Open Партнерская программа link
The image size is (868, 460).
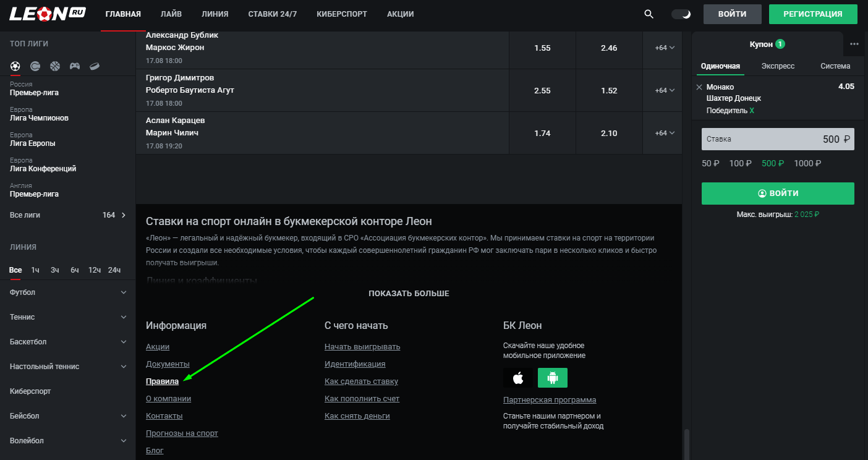pyautogui.click(x=550, y=400)
